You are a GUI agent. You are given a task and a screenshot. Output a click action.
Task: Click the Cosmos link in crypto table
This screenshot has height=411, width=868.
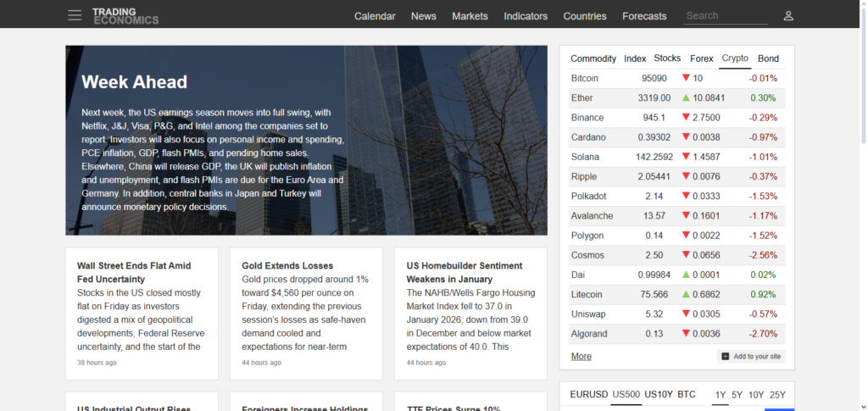coord(588,255)
